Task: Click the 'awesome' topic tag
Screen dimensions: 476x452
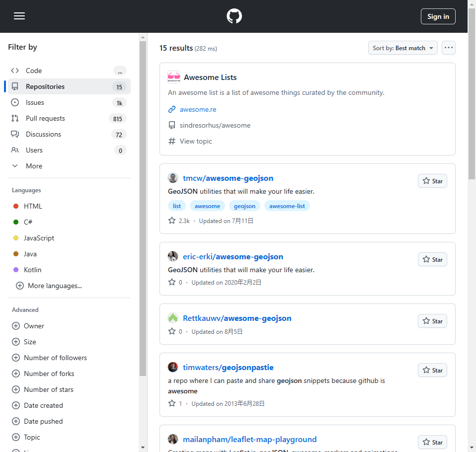Action: click(x=207, y=206)
